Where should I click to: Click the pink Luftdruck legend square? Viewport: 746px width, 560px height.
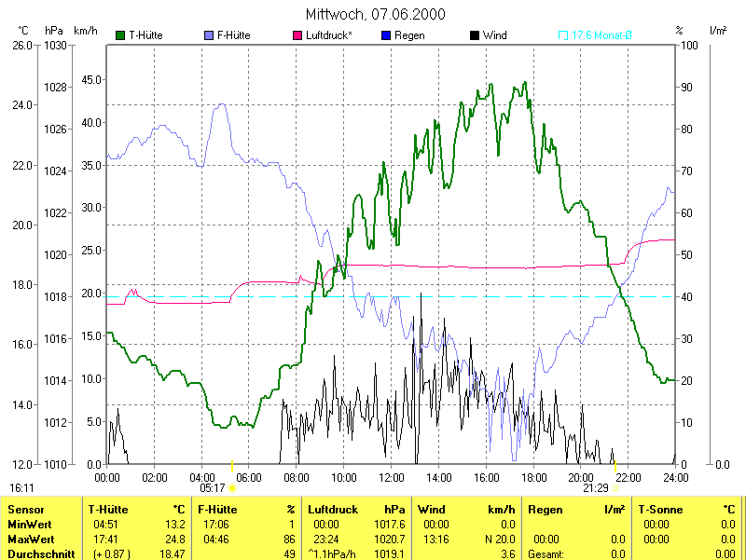[297, 35]
